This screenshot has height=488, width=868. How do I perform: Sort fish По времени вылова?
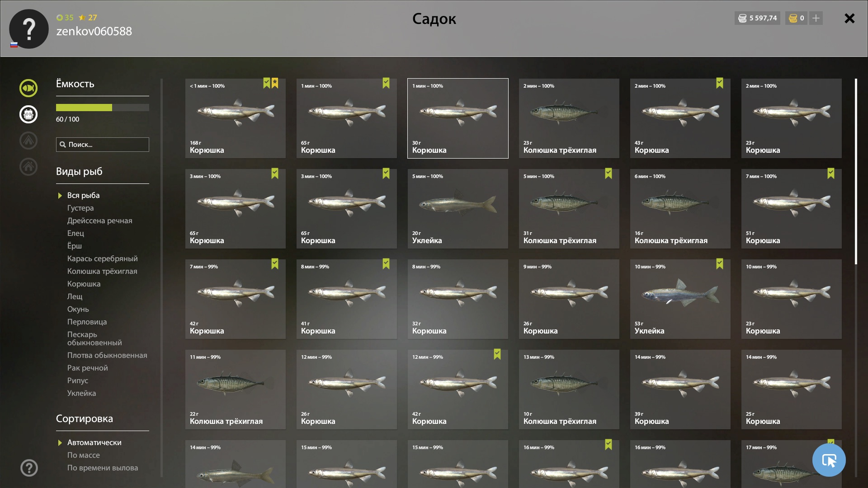(x=103, y=468)
